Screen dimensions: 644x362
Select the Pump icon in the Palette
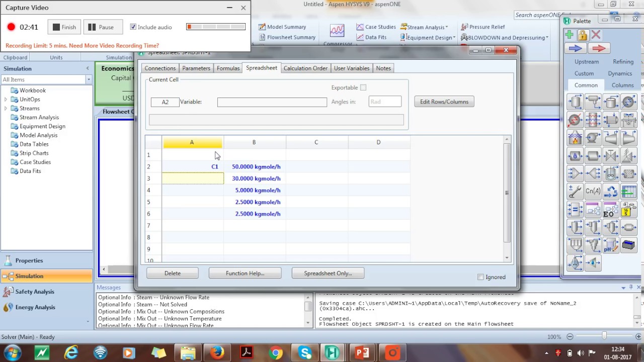coord(593,137)
